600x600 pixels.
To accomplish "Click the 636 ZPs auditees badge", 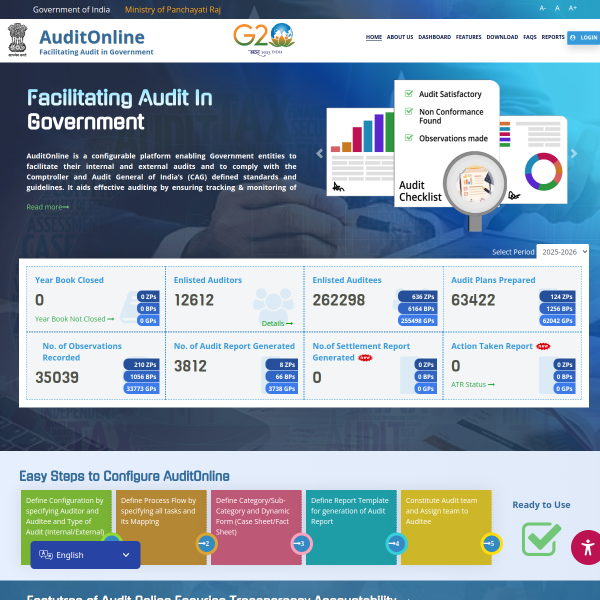I will (418, 297).
